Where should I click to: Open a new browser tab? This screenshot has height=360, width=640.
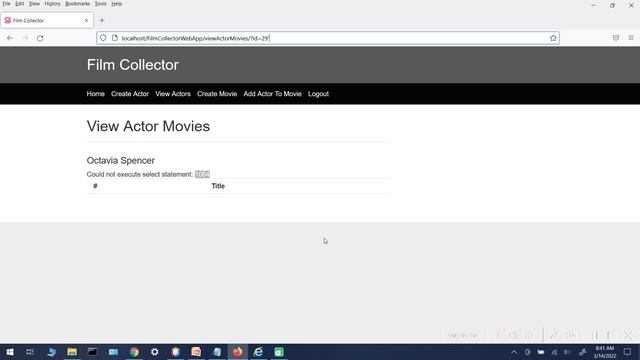102,20
